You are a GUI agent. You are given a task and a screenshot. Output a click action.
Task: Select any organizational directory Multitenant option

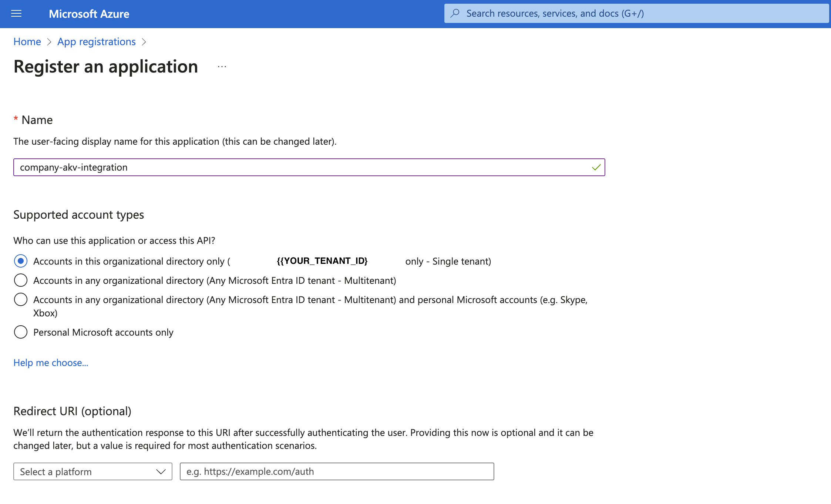(21, 280)
